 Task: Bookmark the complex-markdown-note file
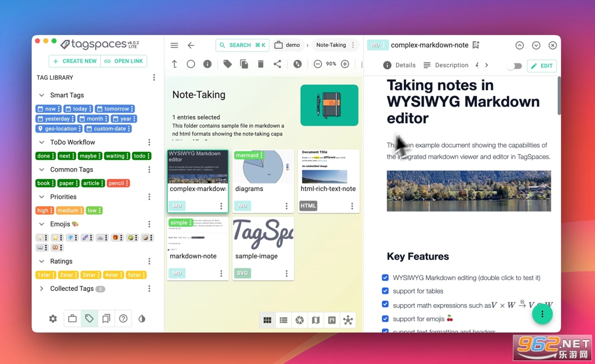[476, 45]
